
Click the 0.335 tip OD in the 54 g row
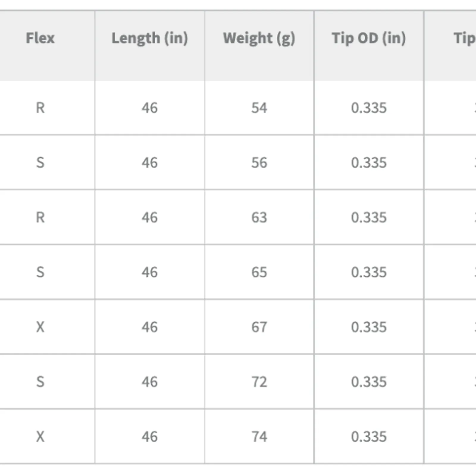(369, 108)
